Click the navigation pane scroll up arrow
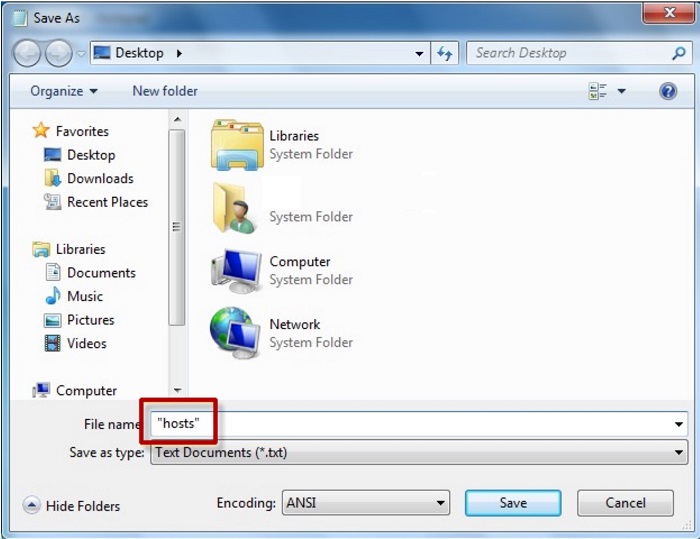Viewport: 700px width, 539px height. pyautogui.click(x=177, y=119)
